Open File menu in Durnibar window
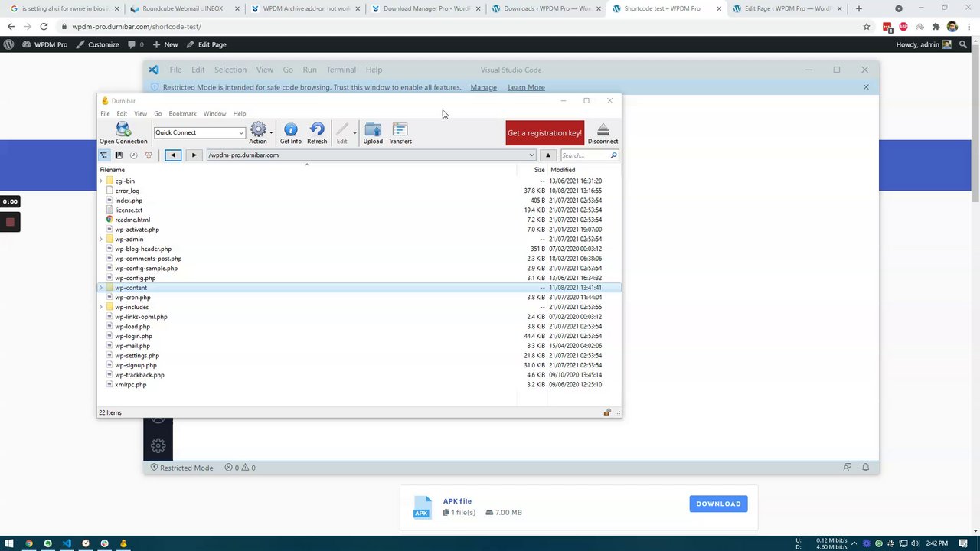 coord(105,113)
